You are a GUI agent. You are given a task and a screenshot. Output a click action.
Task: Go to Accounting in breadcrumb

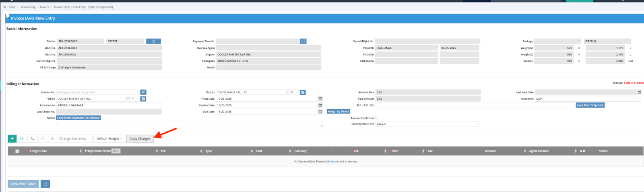tap(28, 7)
